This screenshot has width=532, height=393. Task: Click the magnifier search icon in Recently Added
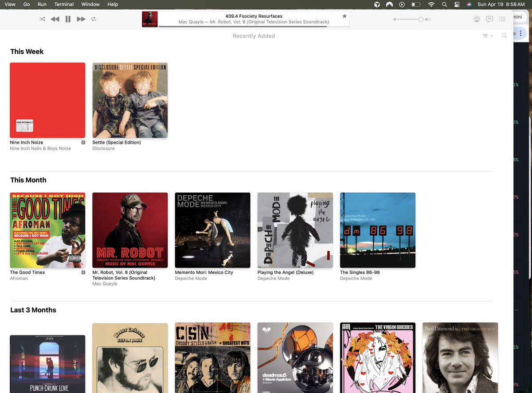coord(504,36)
